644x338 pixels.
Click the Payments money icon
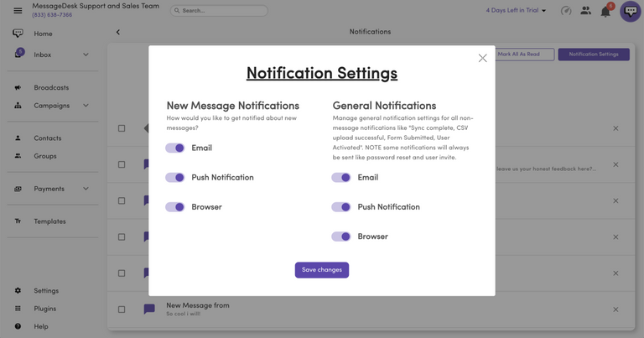pos(18,189)
